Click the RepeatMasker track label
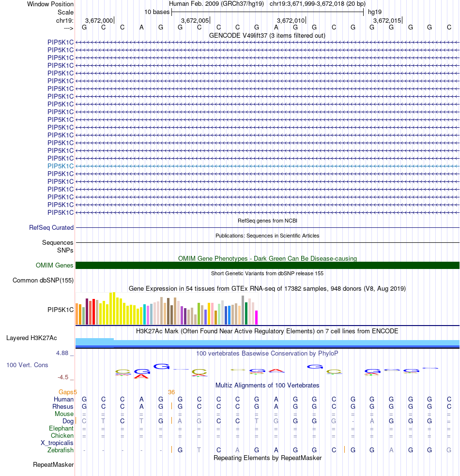The width and height of the screenshot is (460, 476). [53, 464]
